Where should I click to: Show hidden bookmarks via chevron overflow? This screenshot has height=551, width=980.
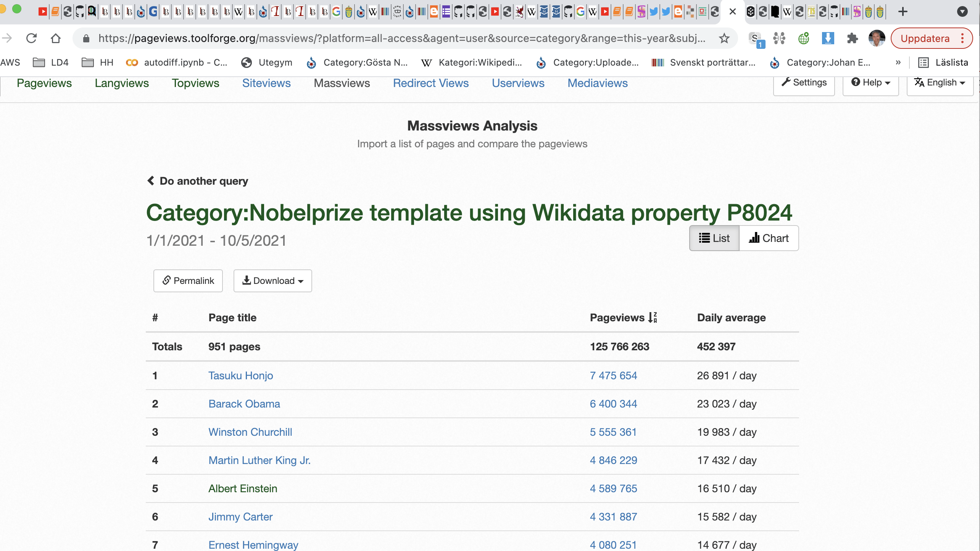click(898, 63)
